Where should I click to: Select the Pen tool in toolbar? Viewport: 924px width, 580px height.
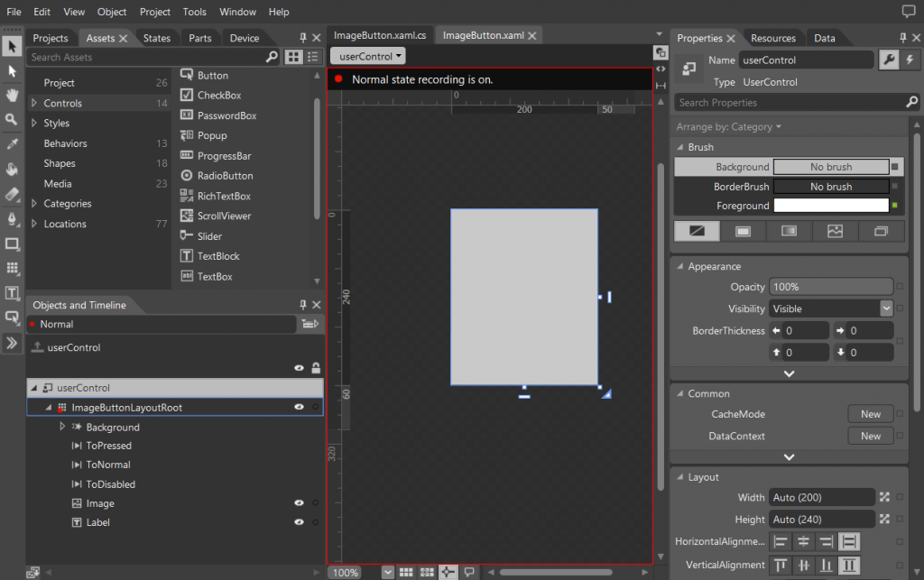12,218
